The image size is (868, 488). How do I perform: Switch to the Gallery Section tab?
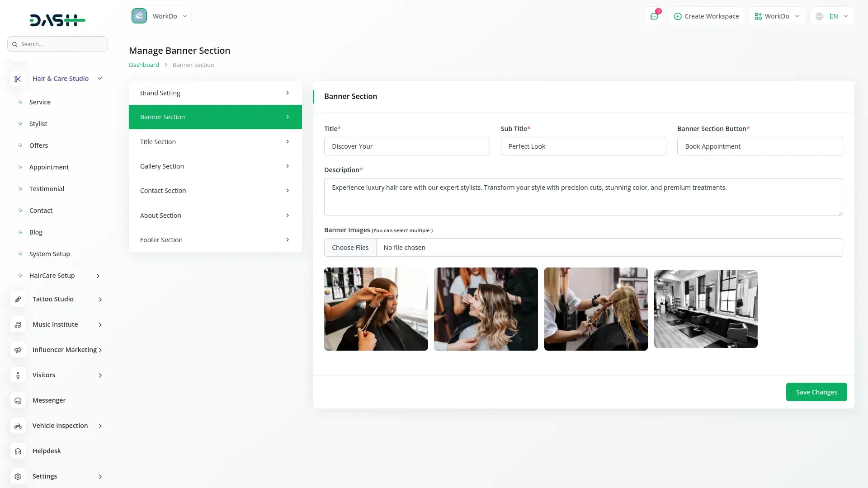click(215, 166)
